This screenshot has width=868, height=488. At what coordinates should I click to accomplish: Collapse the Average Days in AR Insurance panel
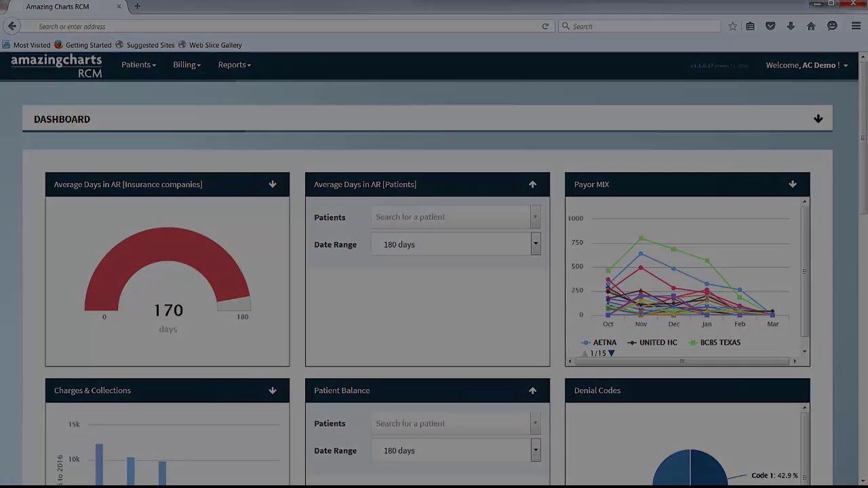point(273,184)
